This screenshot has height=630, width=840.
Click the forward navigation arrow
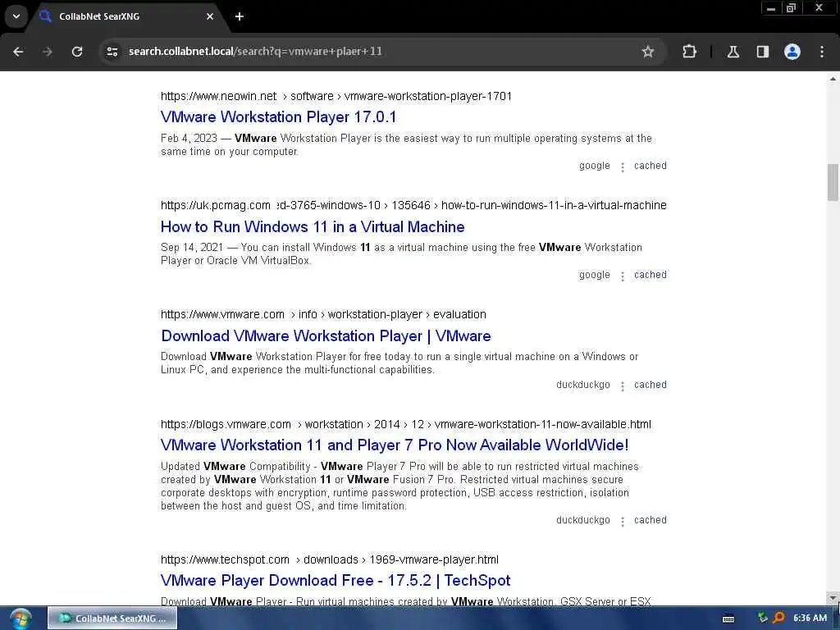pyautogui.click(x=48, y=52)
